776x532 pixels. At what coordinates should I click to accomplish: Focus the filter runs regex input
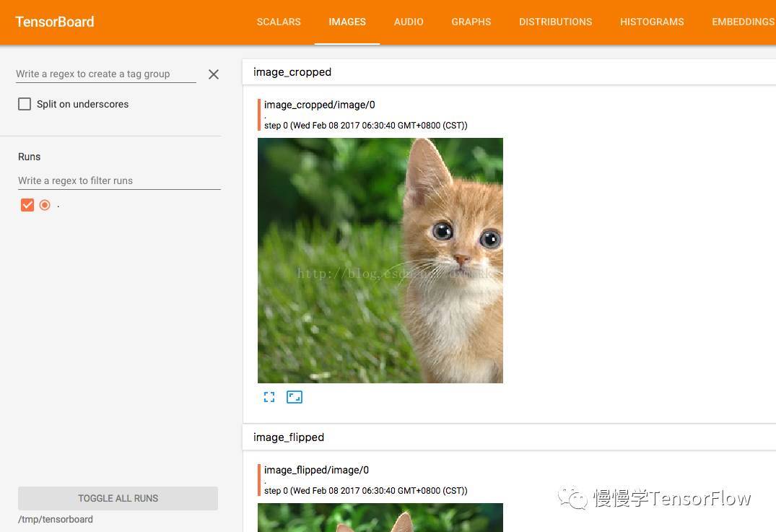point(119,180)
